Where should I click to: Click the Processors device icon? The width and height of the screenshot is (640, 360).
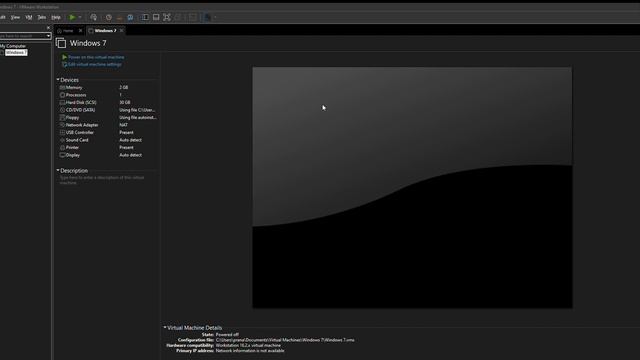(x=62, y=95)
